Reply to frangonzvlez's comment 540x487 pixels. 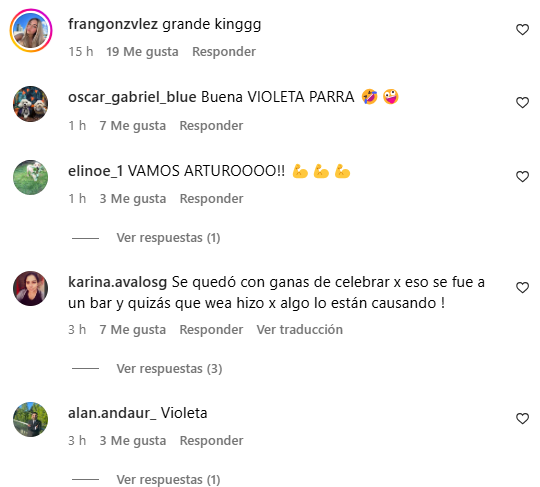(x=224, y=52)
